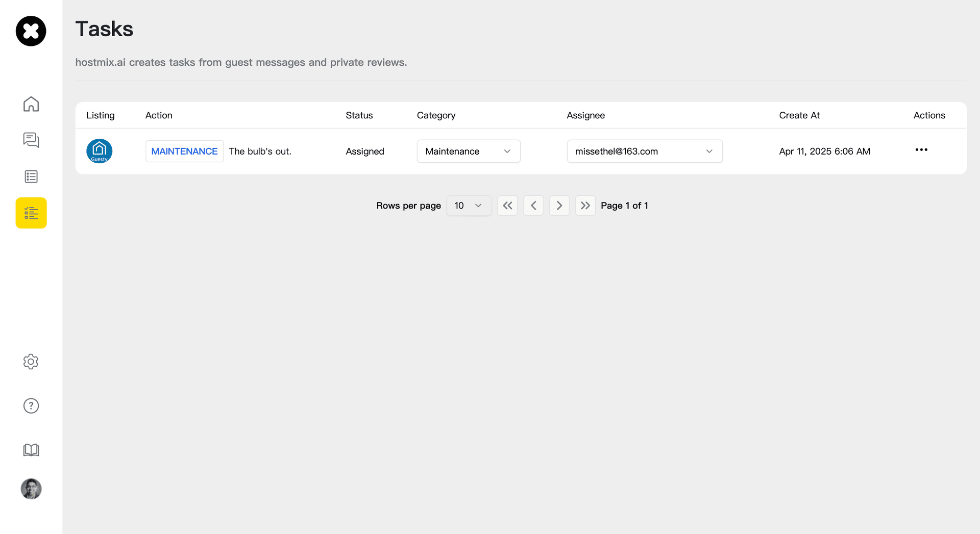Open the Home page from sidebar
The image size is (980, 534).
[x=31, y=104]
